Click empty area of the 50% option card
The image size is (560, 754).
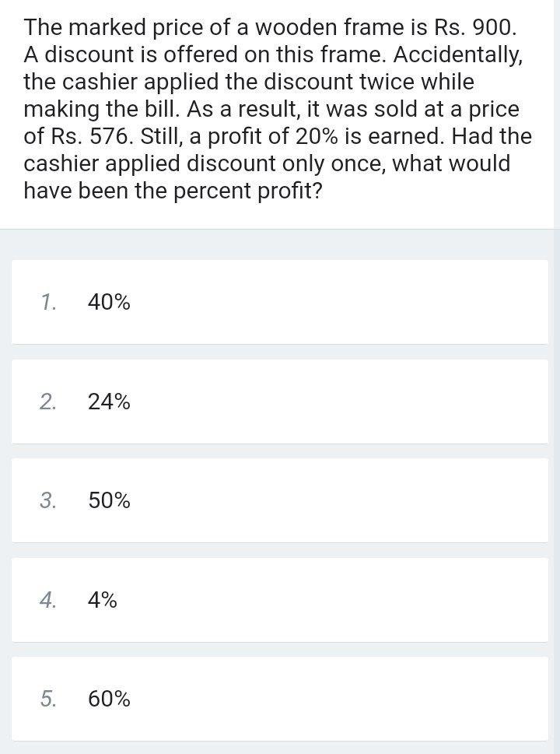point(337,500)
